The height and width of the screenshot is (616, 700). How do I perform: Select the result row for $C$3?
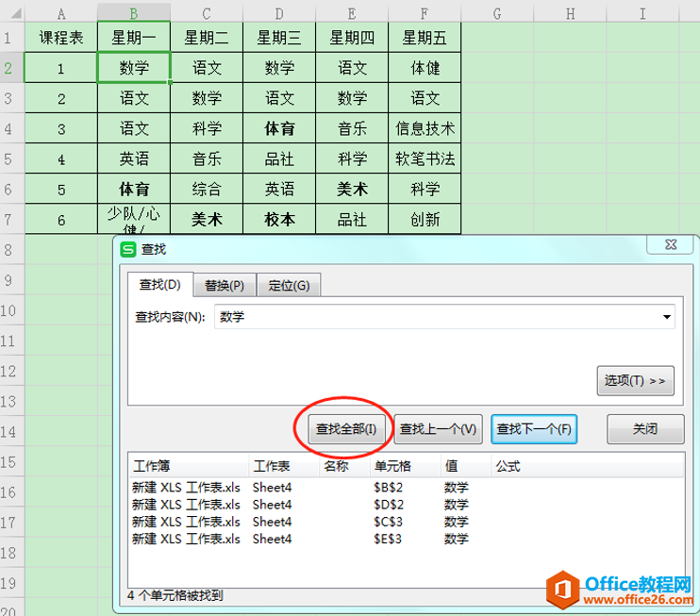407,522
